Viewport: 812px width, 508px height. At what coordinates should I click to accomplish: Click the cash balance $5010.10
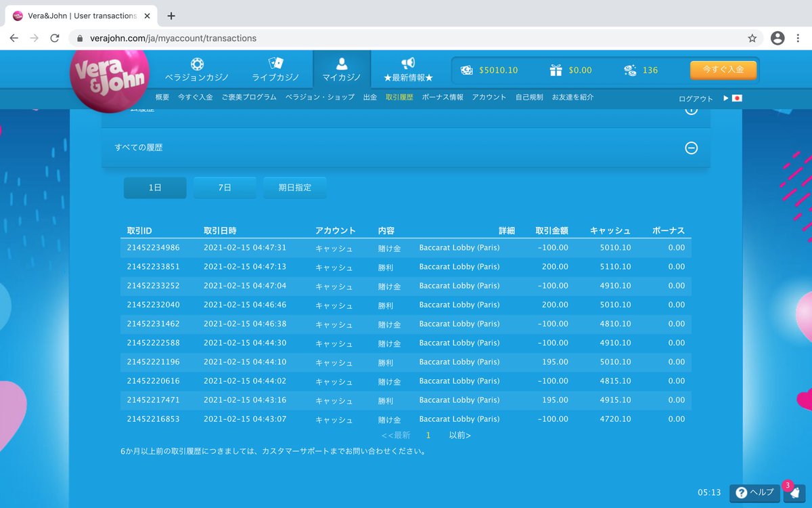pos(498,70)
